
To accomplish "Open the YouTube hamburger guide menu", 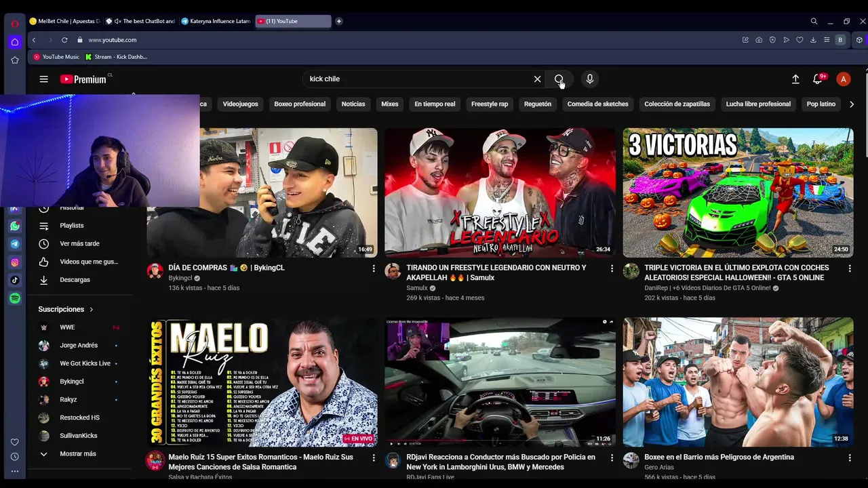I will (43, 79).
